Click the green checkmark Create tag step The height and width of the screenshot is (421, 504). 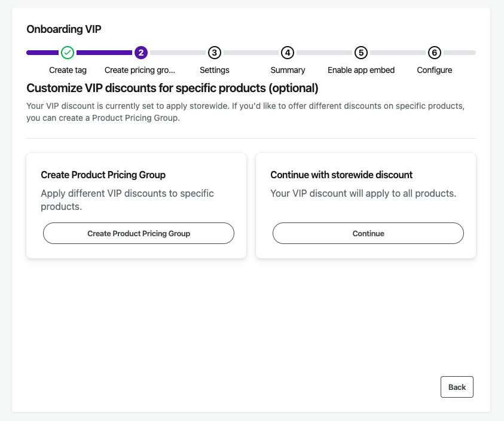point(68,53)
